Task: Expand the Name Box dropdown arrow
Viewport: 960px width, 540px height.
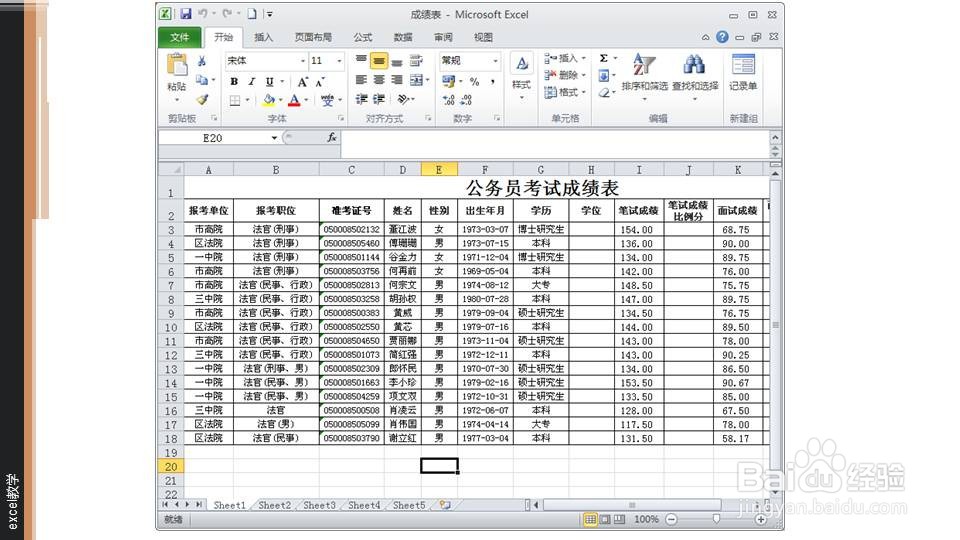Action: [x=274, y=138]
